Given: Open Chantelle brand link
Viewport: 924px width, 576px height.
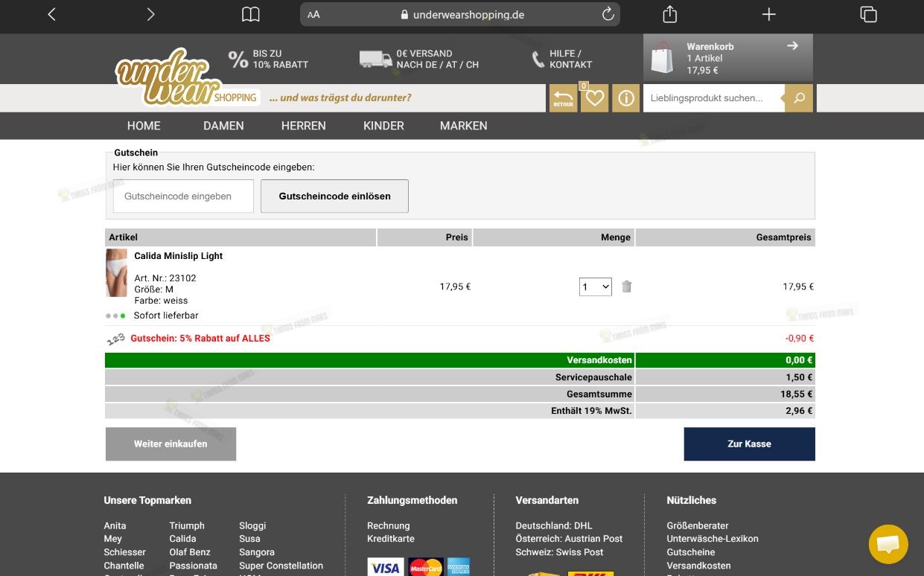Looking at the screenshot, I should tap(124, 566).
